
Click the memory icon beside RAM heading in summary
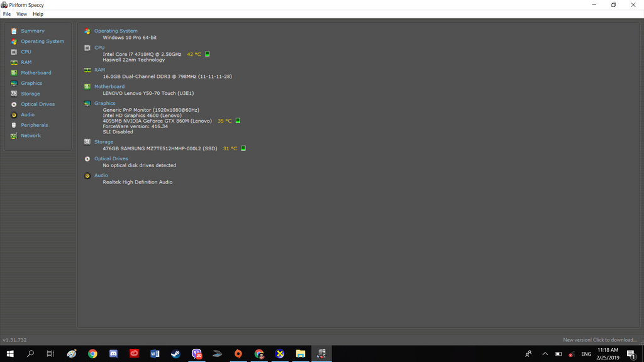[x=87, y=70]
